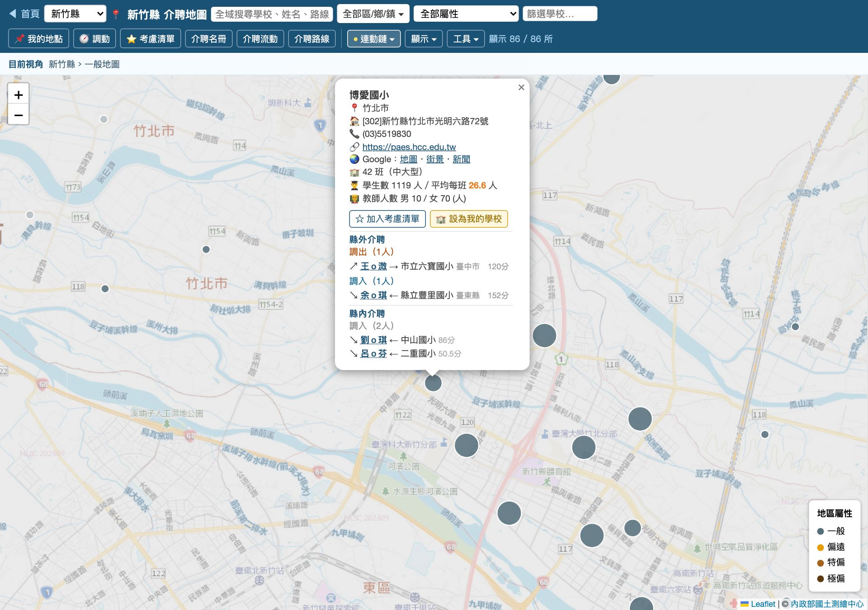Open the 全部屬性 attribute dropdown
Screen dimensions: 868x610
[x=467, y=14]
